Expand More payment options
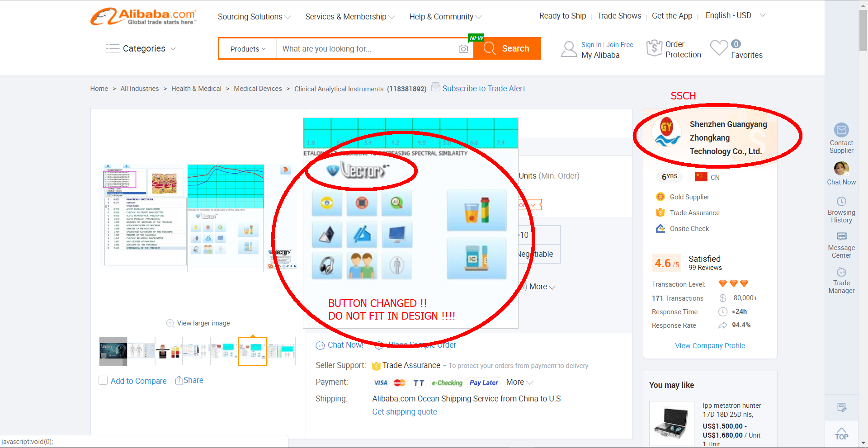This screenshot has width=868, height=448. pyautogui.click(x=519, y=382)
